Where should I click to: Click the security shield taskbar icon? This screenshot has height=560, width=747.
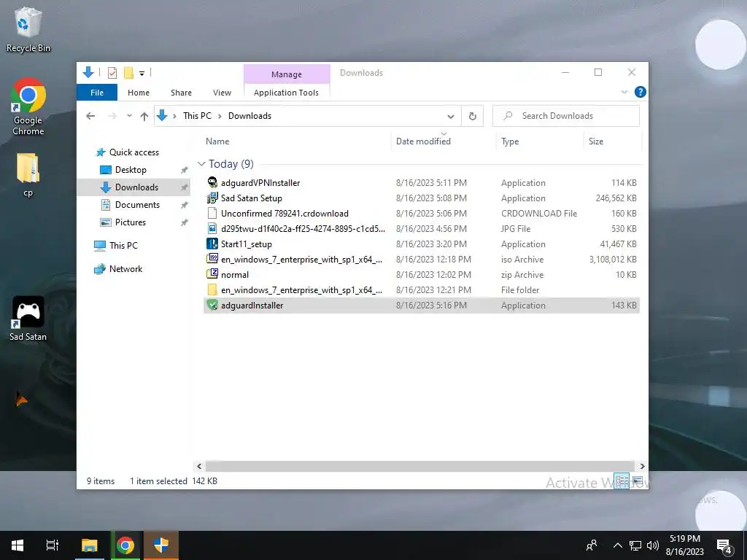(161, 545)
